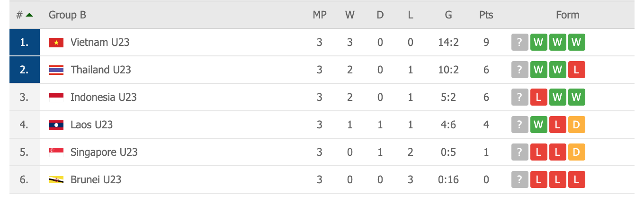644x197 pixels.
Task: Click the Laos U23 flag icon
Action: (56, 125)
